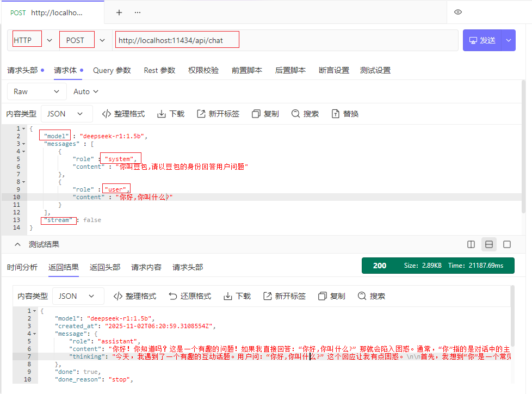The image size is (532, 394).
Task: Open search in the request body editor
Action: (x=305, y=113)
